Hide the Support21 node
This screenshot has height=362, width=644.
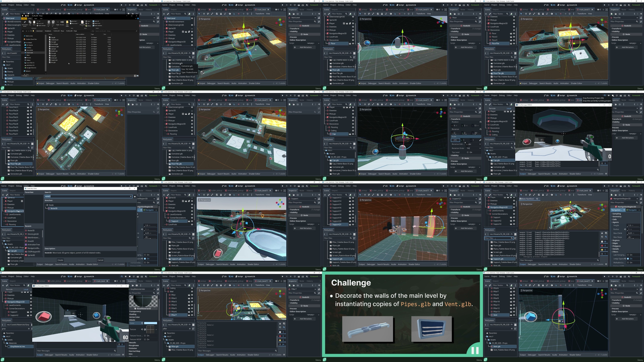pos(353,224)
